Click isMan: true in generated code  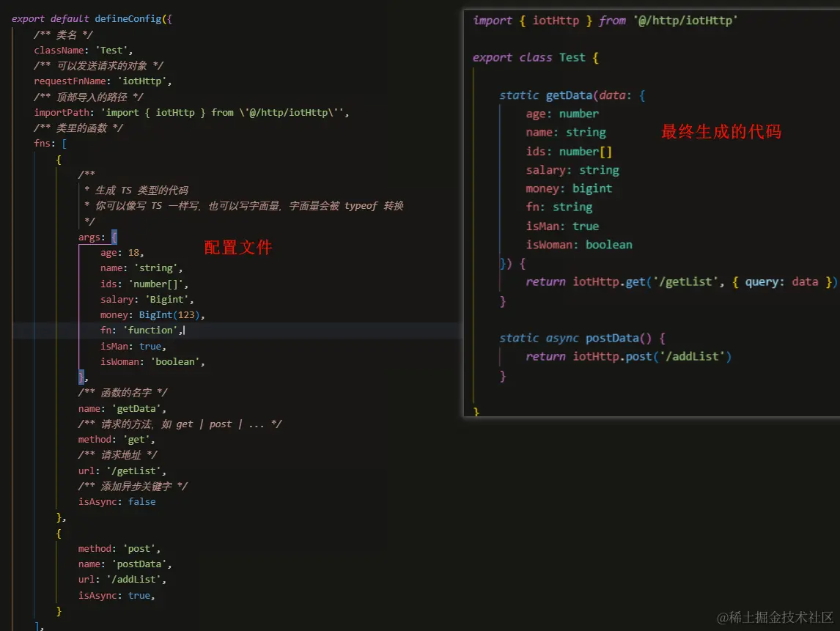point(562,226)
